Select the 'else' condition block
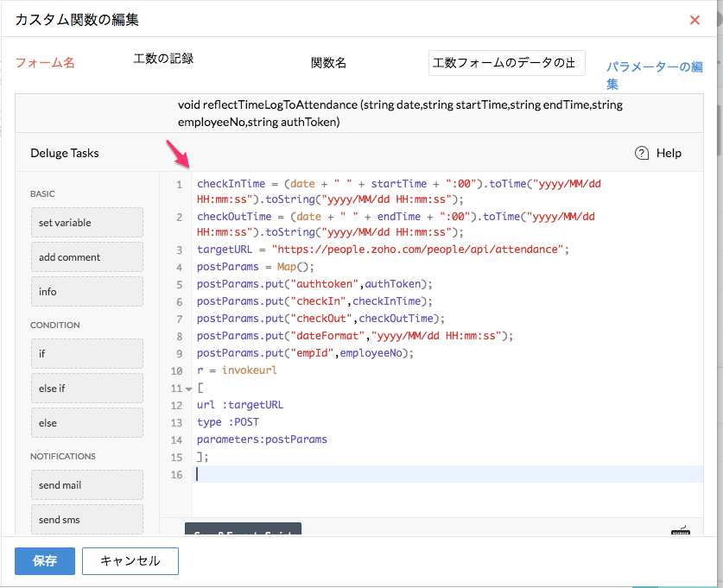This screenshot has height=588, width=723. (87, 422)
